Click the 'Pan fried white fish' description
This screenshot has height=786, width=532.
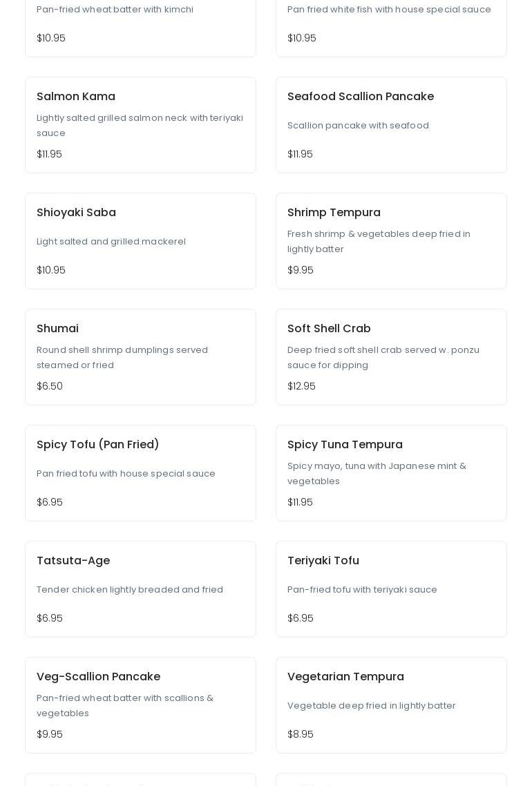coord(389,10)
